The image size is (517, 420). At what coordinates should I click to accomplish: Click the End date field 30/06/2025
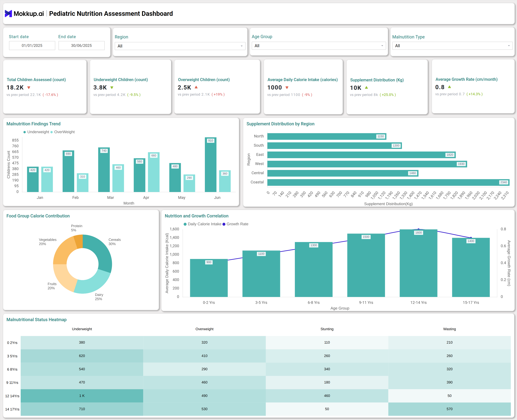click(x=81, y=46)
